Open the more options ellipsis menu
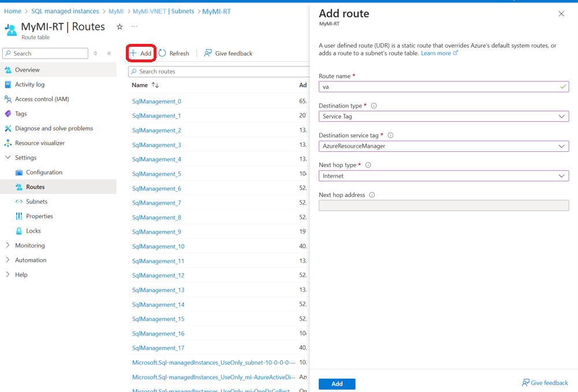Viewport: 578px width, 392px height. pos(134,27)
